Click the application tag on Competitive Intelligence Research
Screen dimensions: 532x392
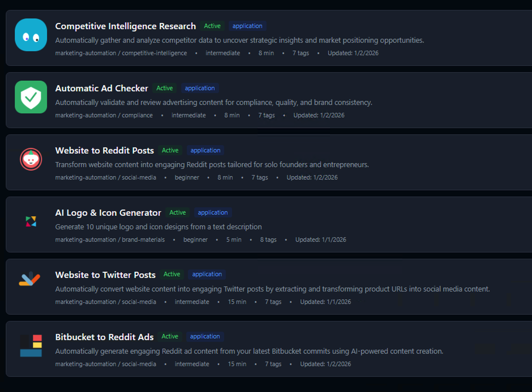pyautogui.click(x=247, y=26)
